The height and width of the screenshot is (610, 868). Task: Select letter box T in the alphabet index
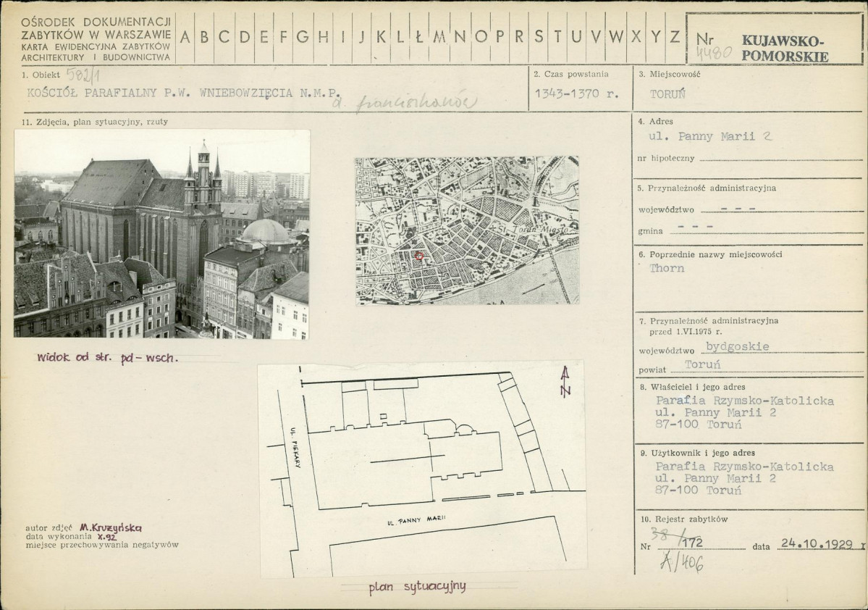(x=557, y=38)
